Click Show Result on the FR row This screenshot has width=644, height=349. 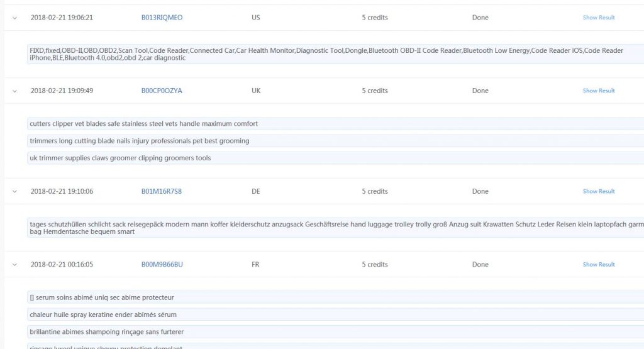pyautogui.click(x=598, y=265)
